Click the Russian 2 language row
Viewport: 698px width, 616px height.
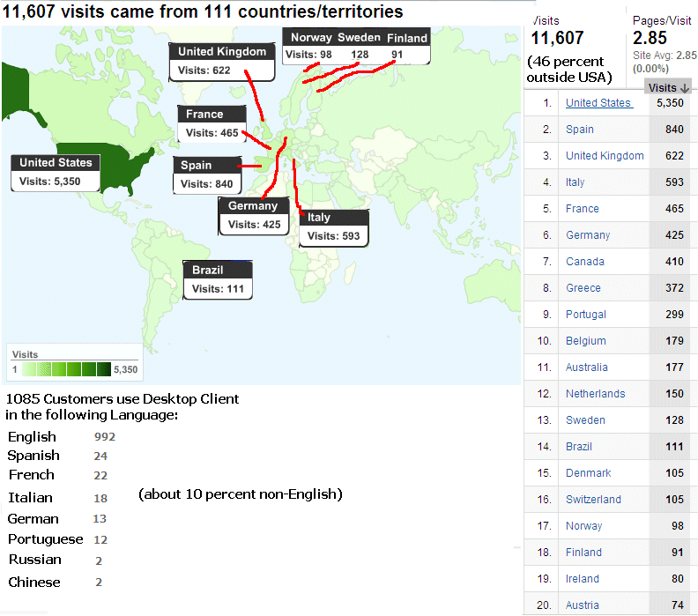pos(56,560)
